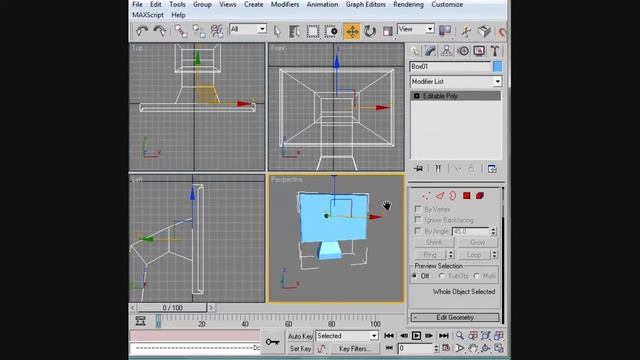Click the Shrink selection button

[434, 242]
